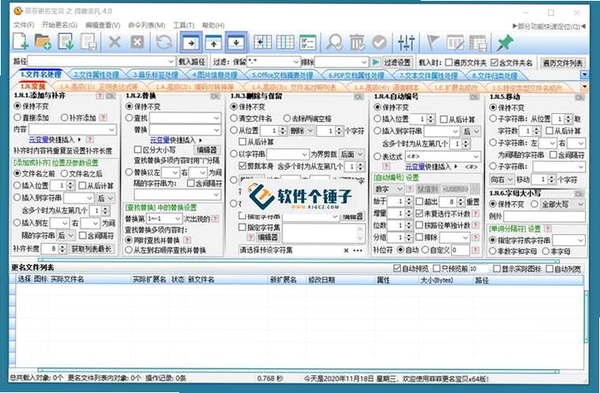This screenshot has height=393, width=600.
Task: Click the gray checkmark circle icon
Action: tap(379, 42)
